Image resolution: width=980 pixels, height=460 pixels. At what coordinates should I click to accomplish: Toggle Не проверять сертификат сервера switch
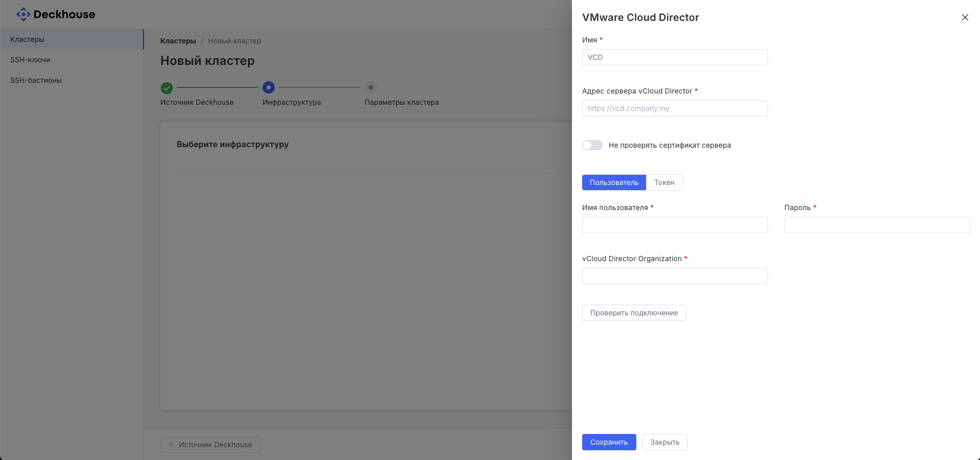coord(592,145)
